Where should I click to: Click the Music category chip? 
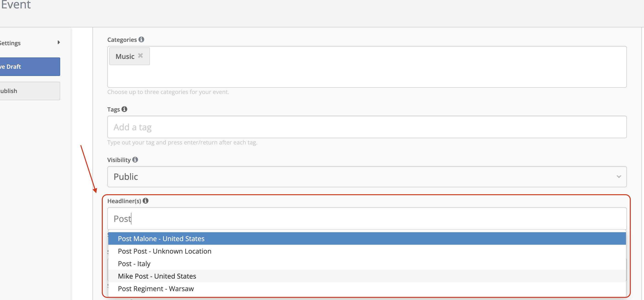(x=129, y=56)
